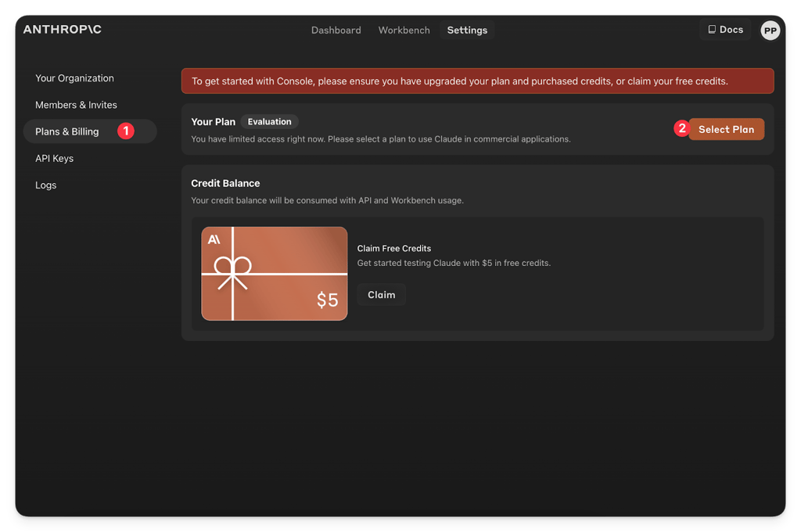Open the PP user avatar menu
The image size is (801, 532).
pyautogui.click(x=770, y=31)
